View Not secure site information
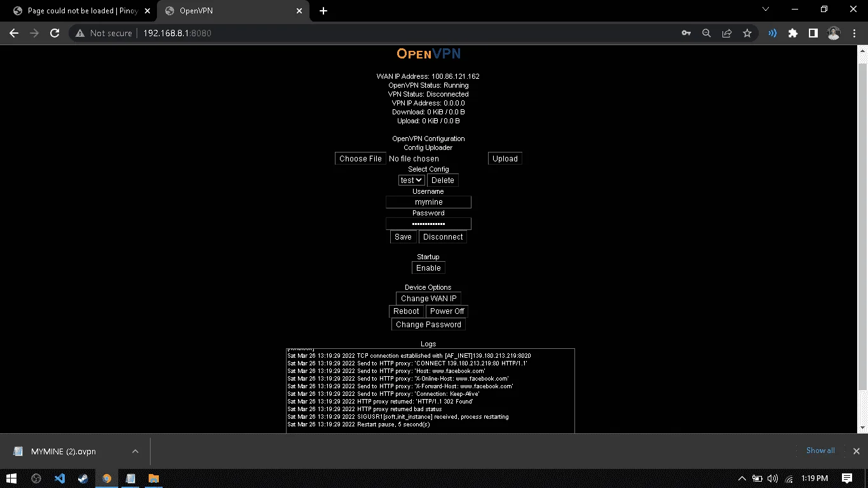This screenshot has height=488, width=868. 104,33
